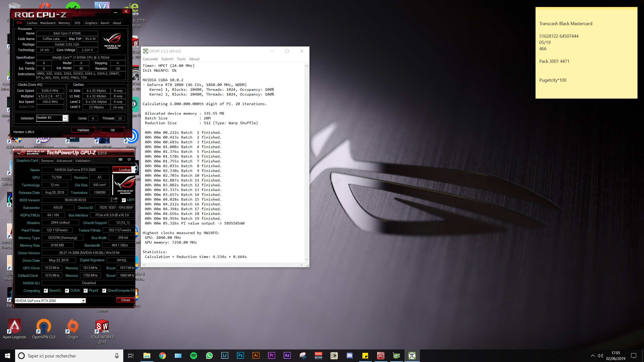644x362 pixels.
Task: Open the Calculate menu in GPUPI
Action: (150, 59)
